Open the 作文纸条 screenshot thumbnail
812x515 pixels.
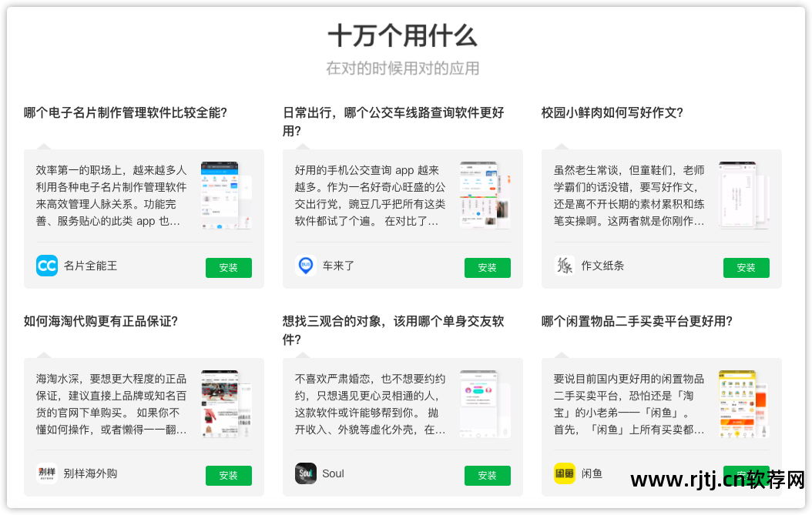coord(744,196)
